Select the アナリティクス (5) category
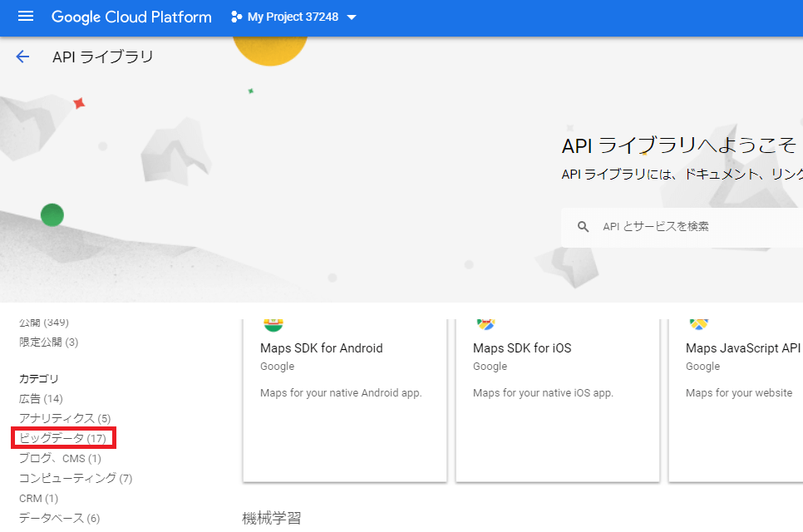This screenshot has width=803, height=532. (65, 418)
